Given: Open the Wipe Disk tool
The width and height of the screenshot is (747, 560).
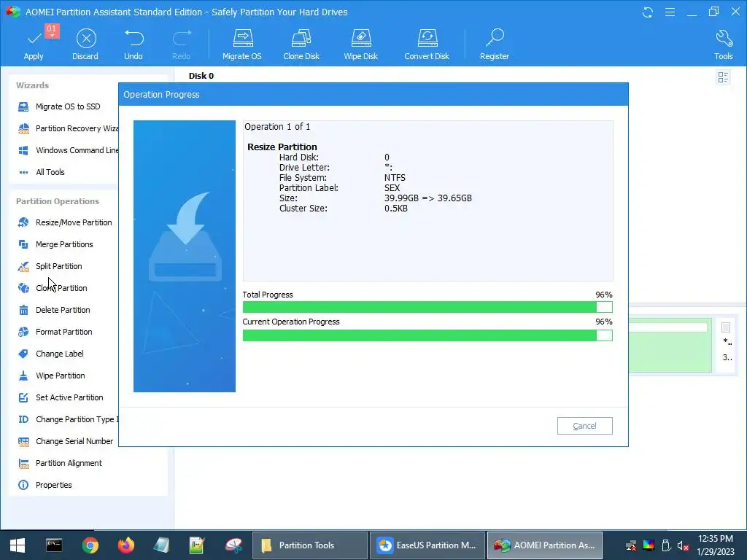Looking at the screenshot, I should pos(360,44).
